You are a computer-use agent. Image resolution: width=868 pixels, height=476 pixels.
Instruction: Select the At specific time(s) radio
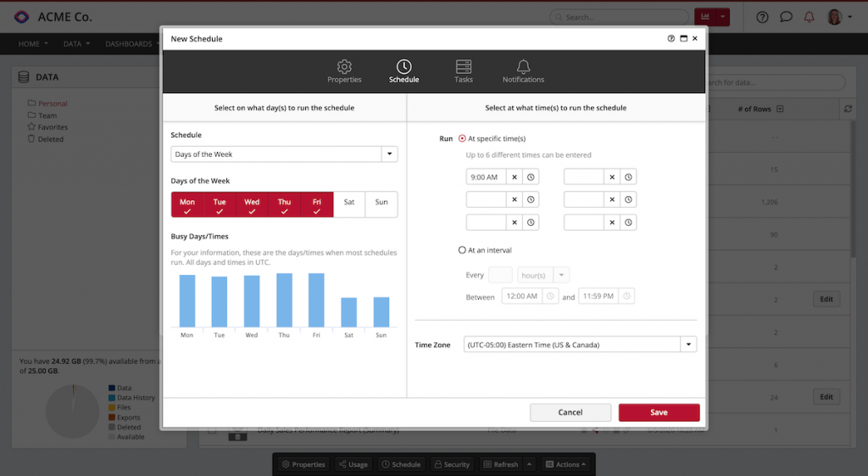coord(462,138)
